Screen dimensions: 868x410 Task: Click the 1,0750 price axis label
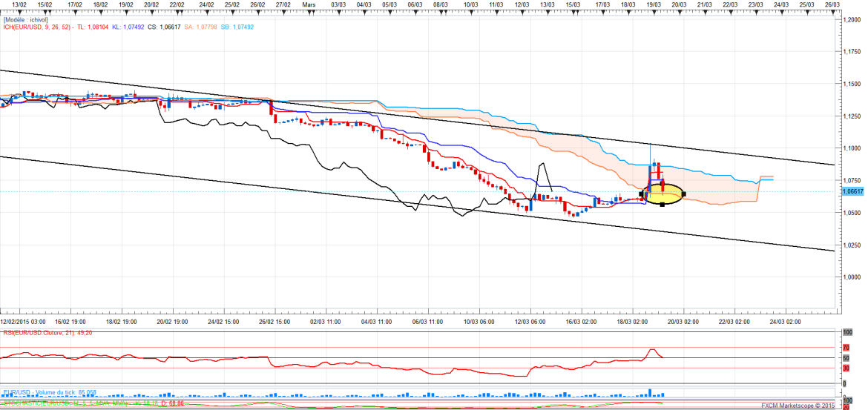click(x=852, y=180)
